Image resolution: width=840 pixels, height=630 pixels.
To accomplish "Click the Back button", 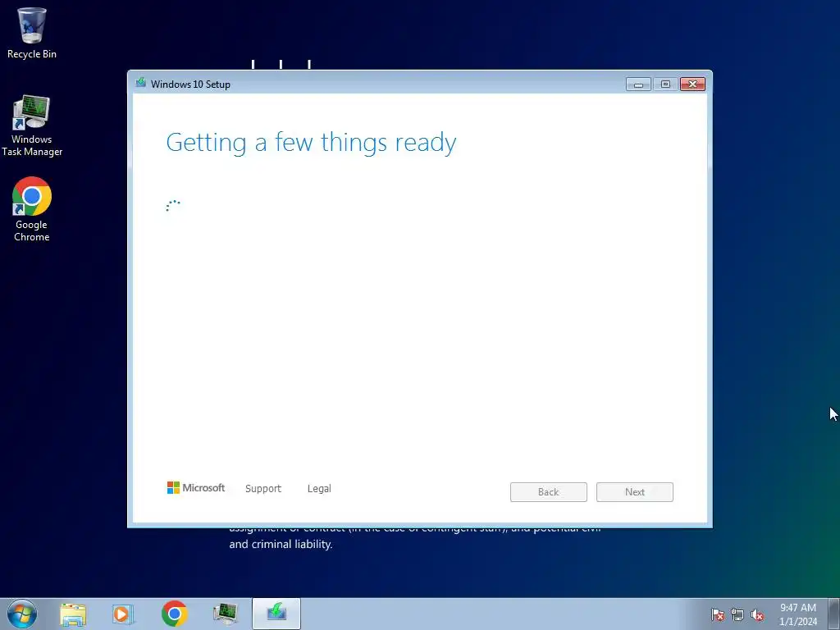I will (x=549, y=492).
